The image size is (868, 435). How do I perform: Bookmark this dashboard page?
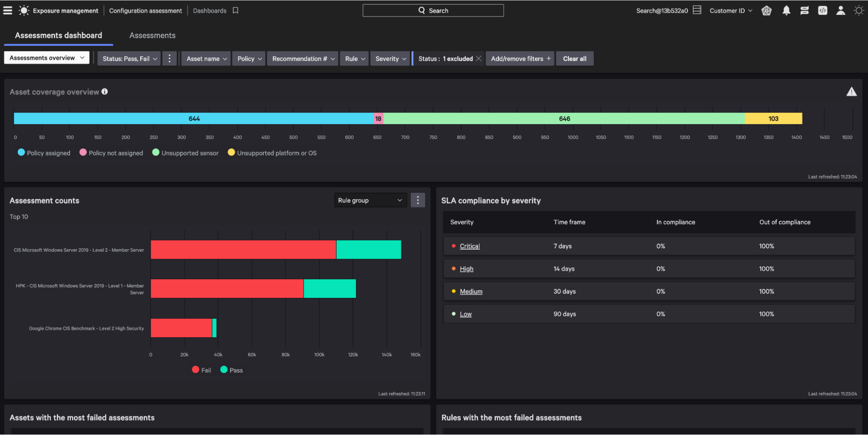point(235,10)
